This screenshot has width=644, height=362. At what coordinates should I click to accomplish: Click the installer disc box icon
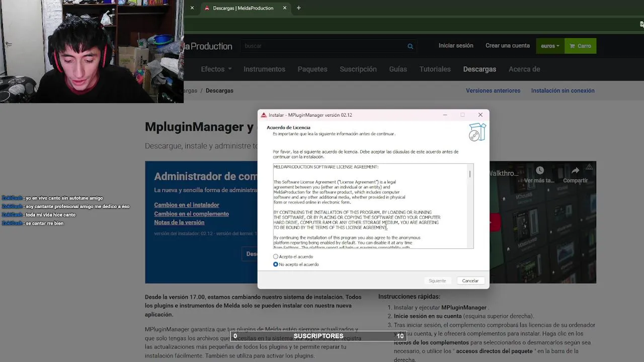[x=477, y=132]
